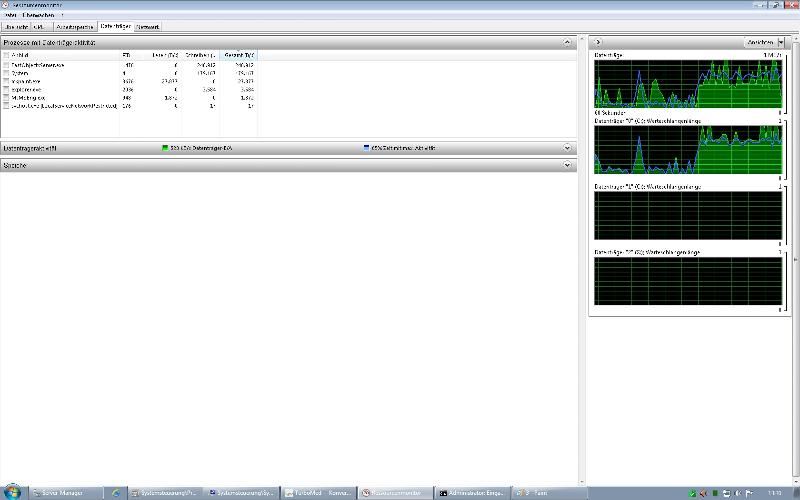
Task: Switch to the Paint taskbar window
Action: click(548, 493)
